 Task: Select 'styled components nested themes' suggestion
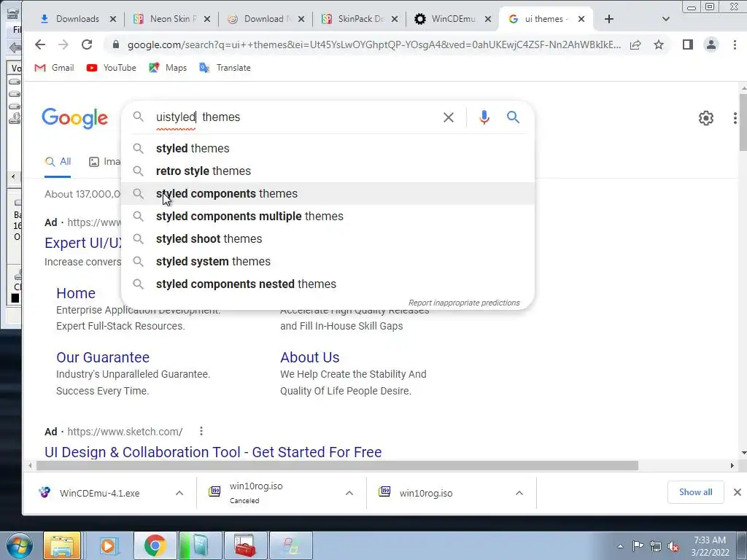(x=328, y=284)
